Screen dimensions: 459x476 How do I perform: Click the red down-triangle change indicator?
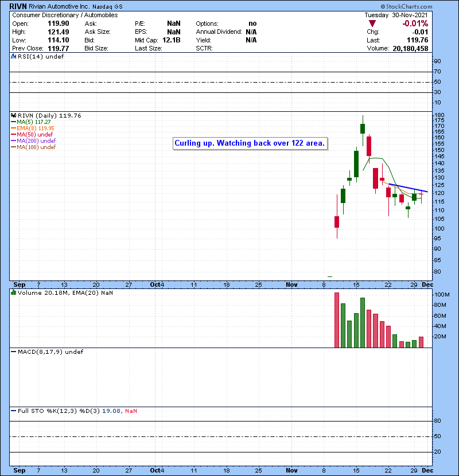[x=372, y=24]
